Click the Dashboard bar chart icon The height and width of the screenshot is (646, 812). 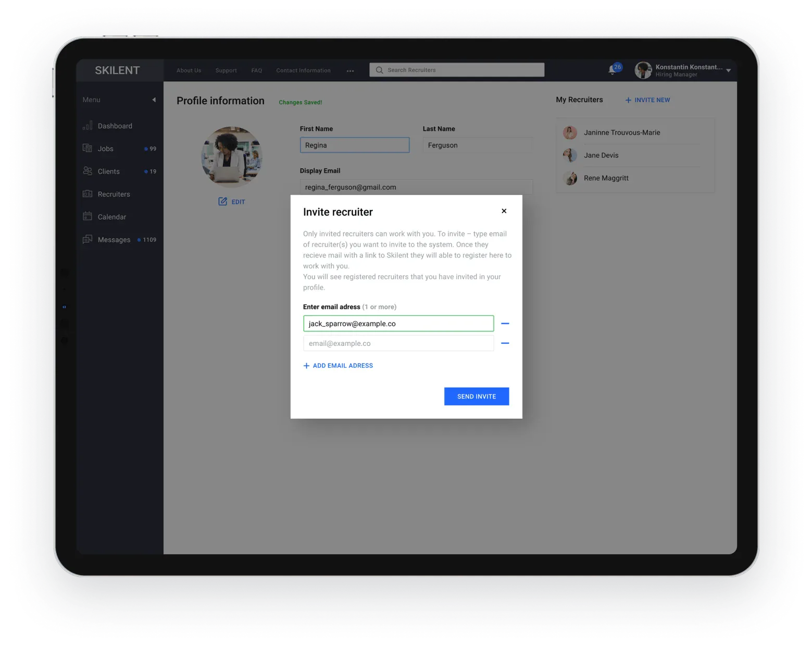point(88,126)
